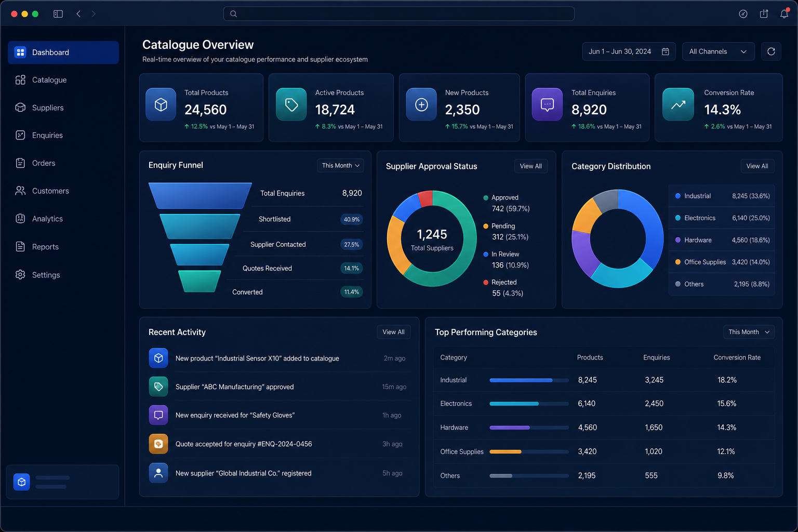798x532 pixels.
Task: Click the Converted 11.4% badge
Action: coord(352,292)
